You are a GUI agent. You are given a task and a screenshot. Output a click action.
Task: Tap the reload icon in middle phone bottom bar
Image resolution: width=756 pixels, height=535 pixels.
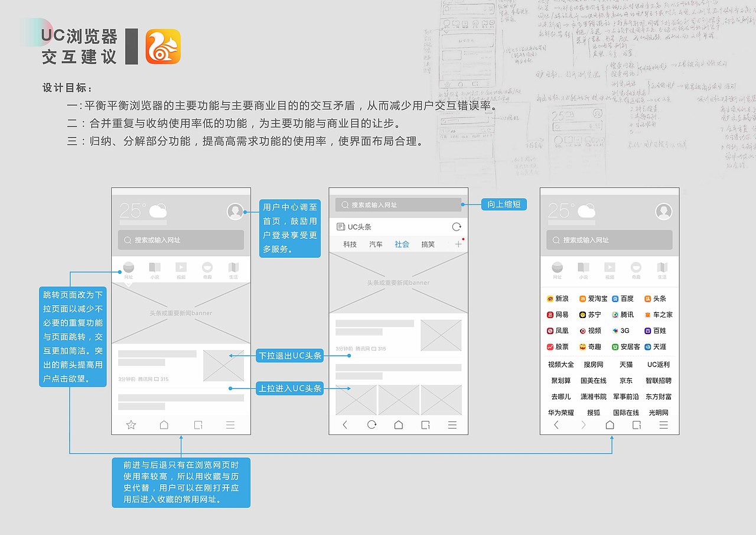[372, 424]
